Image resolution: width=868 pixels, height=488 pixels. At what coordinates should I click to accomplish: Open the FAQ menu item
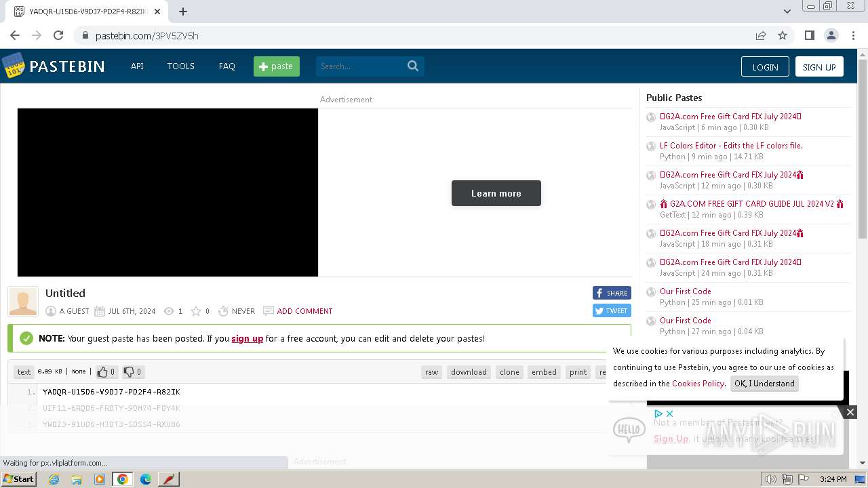click(x=227, y=66)
